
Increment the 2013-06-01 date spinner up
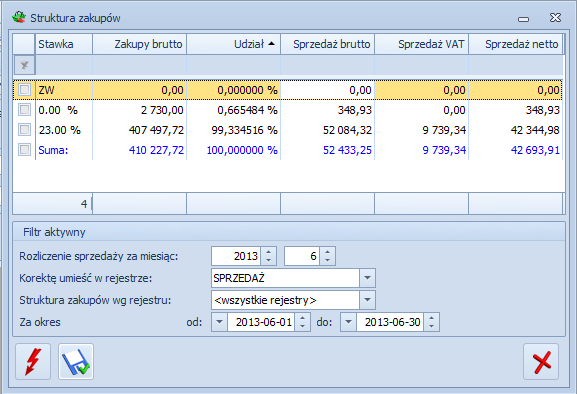click(x=302, y=318)
